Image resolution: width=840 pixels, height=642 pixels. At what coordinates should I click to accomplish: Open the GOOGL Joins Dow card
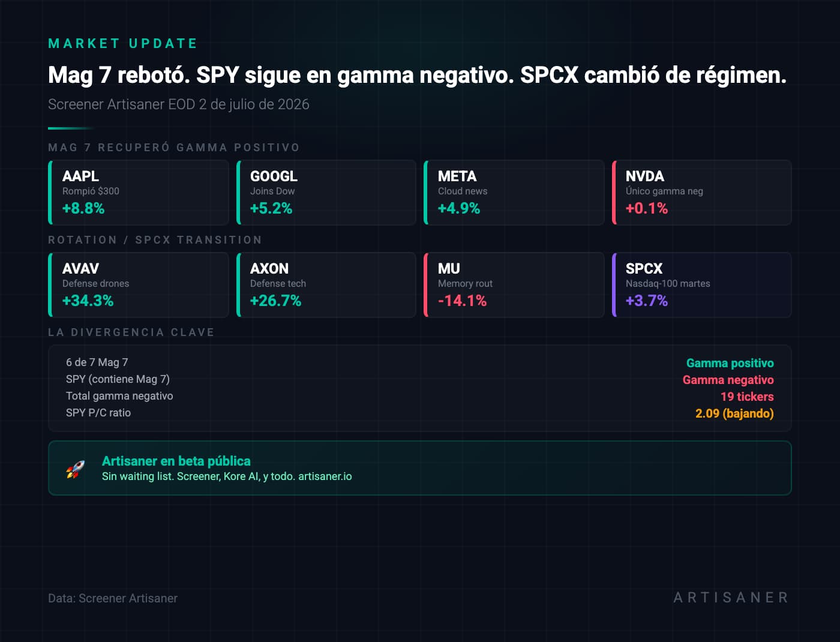click(326, 193)
